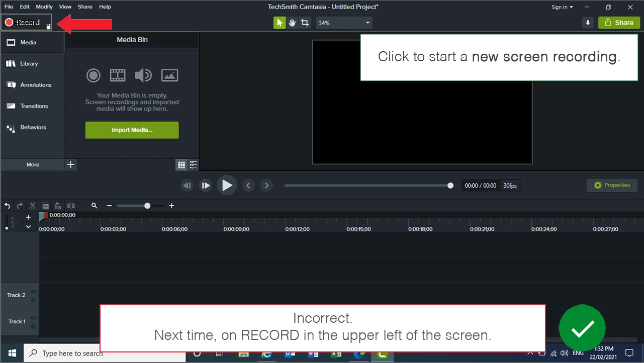Click the Windows Start button
644x363 pixels.
coord(12,353)
